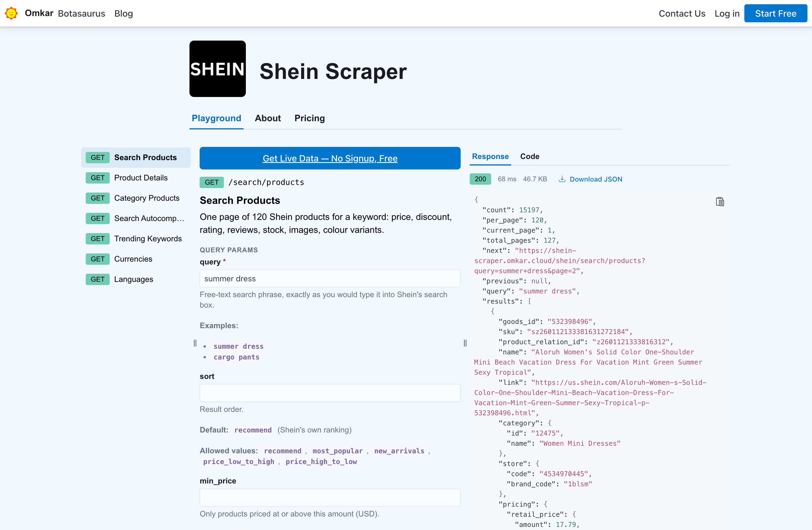Select the Code tab

coord(529,156)
